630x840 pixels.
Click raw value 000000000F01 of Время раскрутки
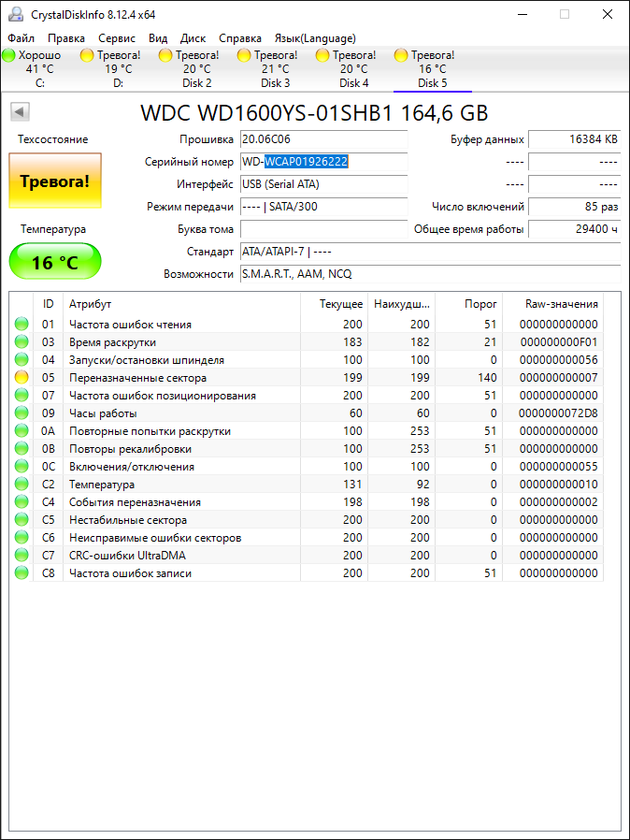(559, 342)
